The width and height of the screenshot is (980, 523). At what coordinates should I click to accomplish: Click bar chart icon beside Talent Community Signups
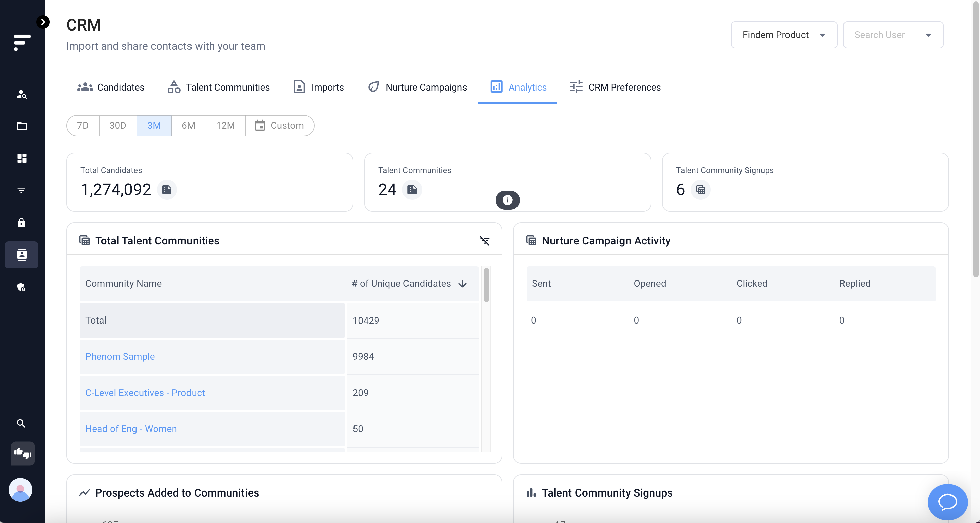(531, 492)
